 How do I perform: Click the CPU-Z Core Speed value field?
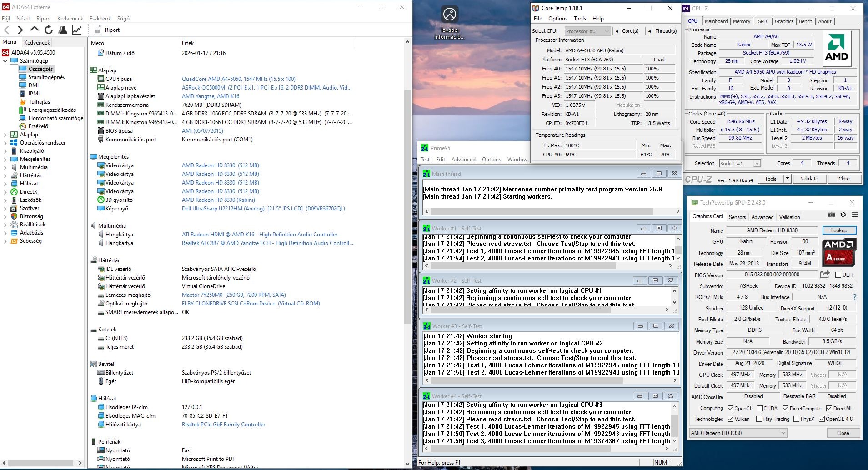pyautogui.click(x=740, y=122)
